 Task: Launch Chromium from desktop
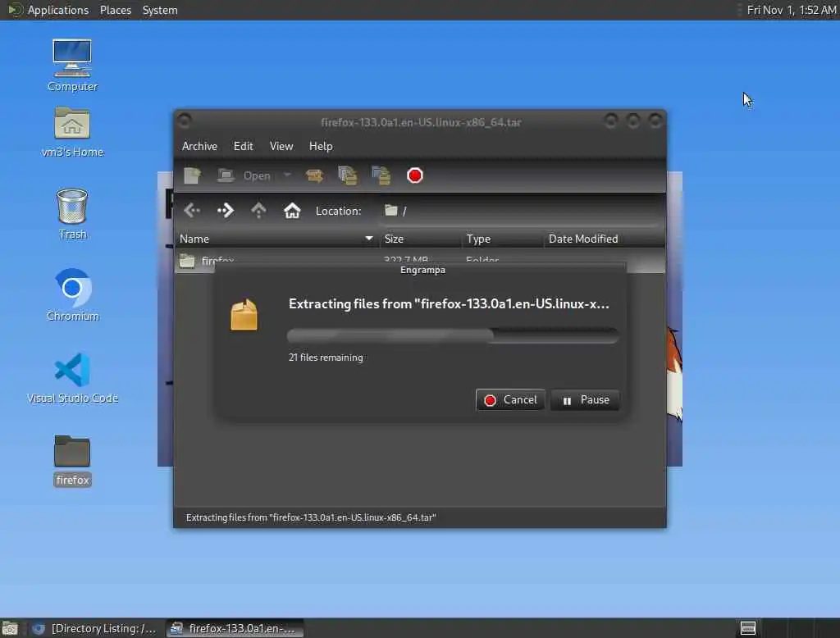pos(72,295)
